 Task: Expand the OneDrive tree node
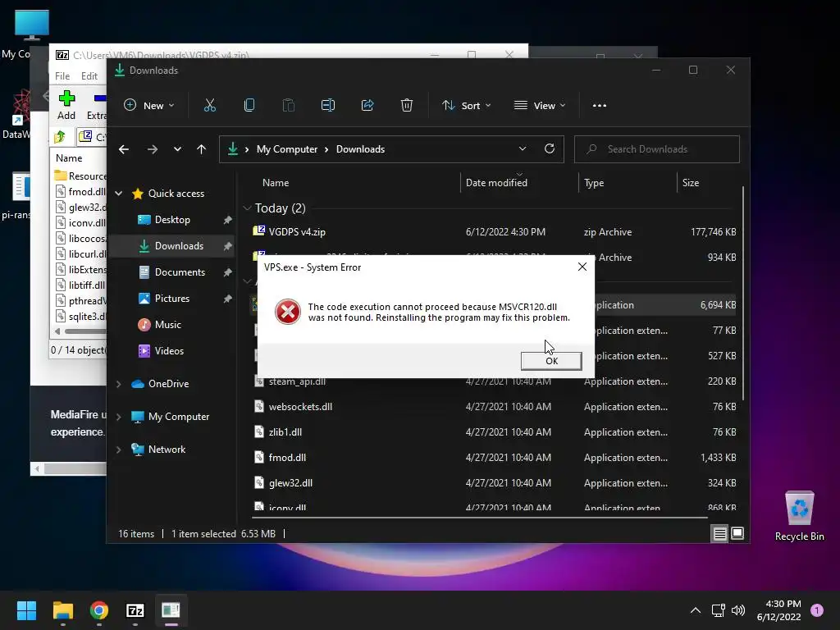119,384
